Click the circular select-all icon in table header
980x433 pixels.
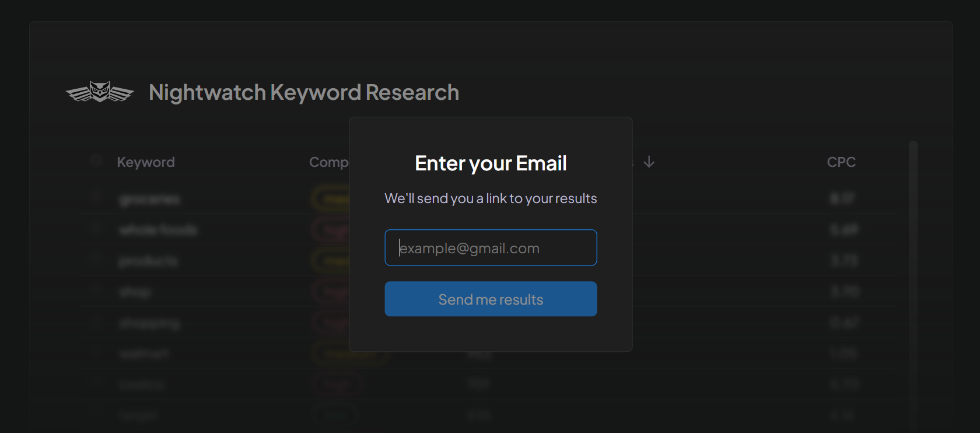pyautogui.click(x=95, y=161)
